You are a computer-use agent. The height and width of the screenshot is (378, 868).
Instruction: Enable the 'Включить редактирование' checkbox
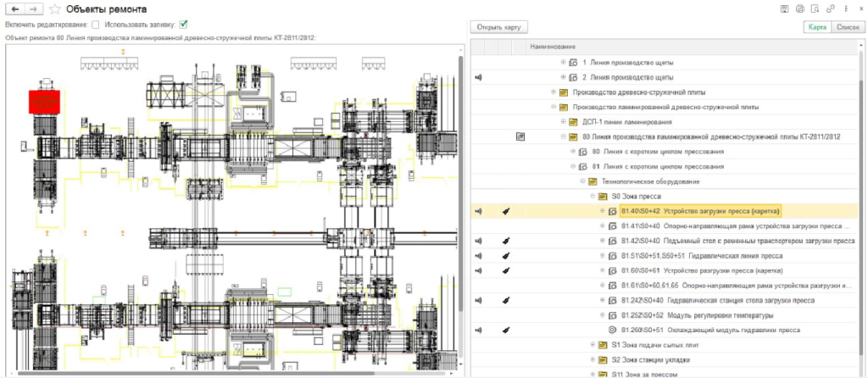click(95, 25)
